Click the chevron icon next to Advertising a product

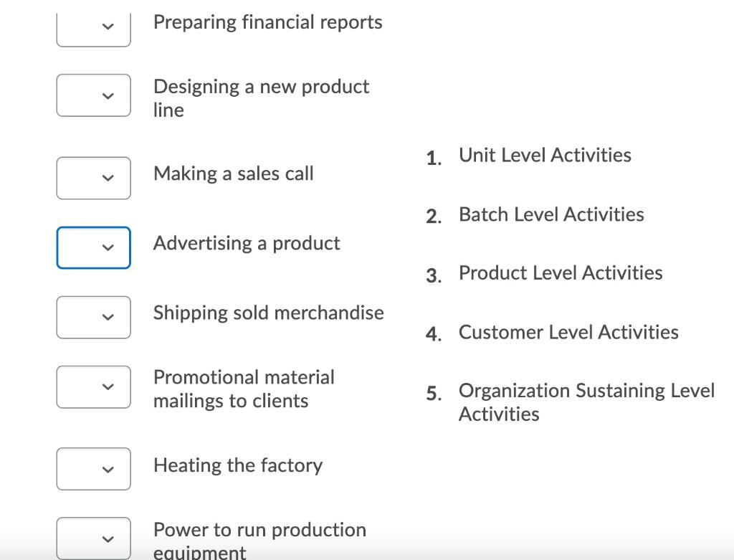[x=106, y=247]
